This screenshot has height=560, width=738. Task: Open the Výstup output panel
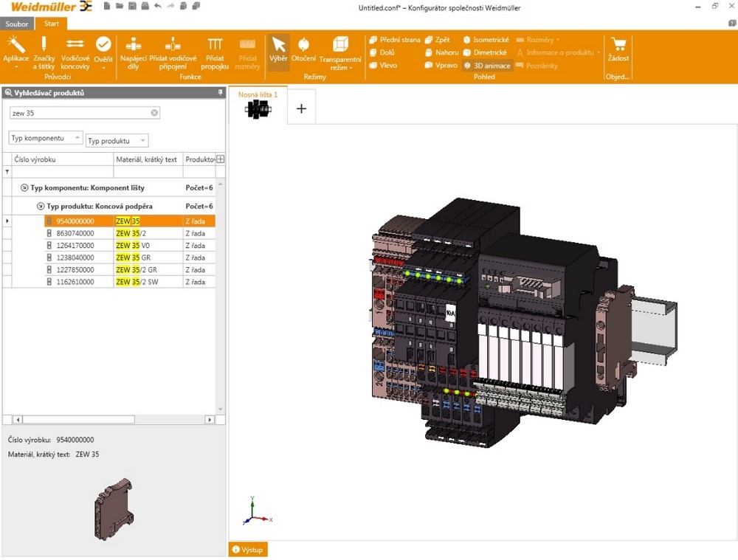[x=248, y=550]
